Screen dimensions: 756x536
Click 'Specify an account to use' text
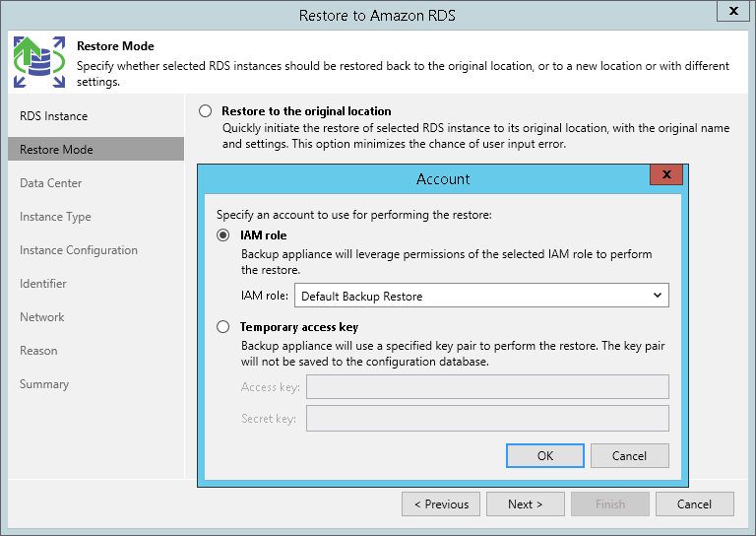354,215
